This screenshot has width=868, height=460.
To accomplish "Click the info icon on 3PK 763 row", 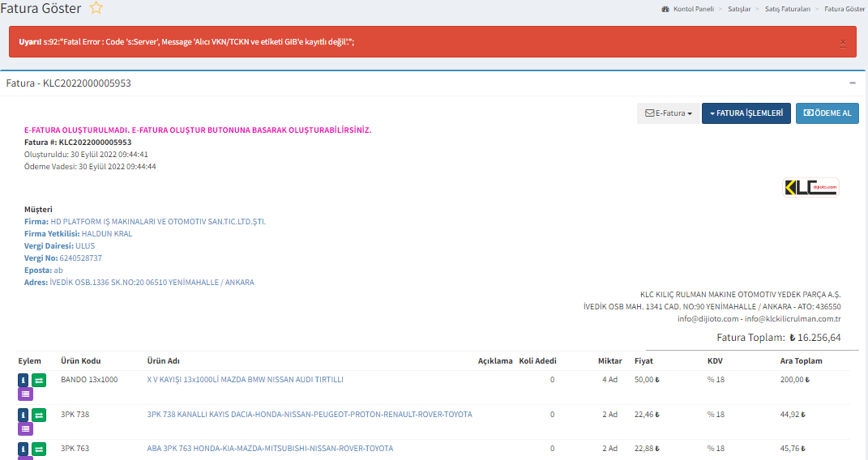I will coord(24,449).
